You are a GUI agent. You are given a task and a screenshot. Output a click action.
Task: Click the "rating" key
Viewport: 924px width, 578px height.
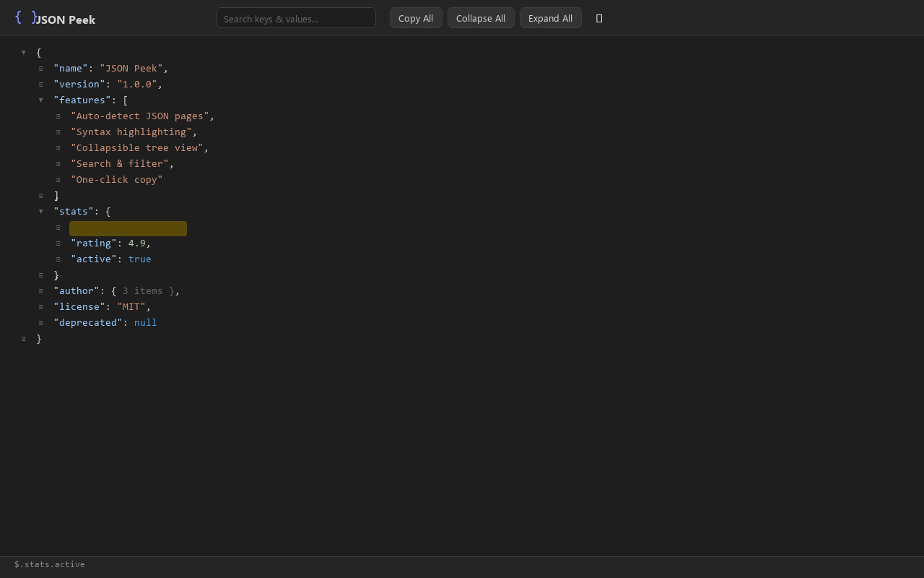pyautogui.click(x=94, y=243)
